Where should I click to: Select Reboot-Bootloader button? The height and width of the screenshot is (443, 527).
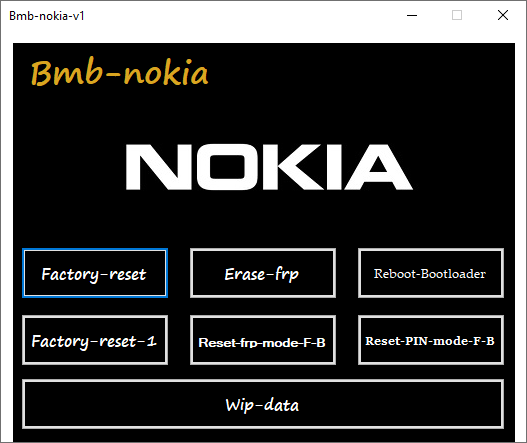coord(431,273)
